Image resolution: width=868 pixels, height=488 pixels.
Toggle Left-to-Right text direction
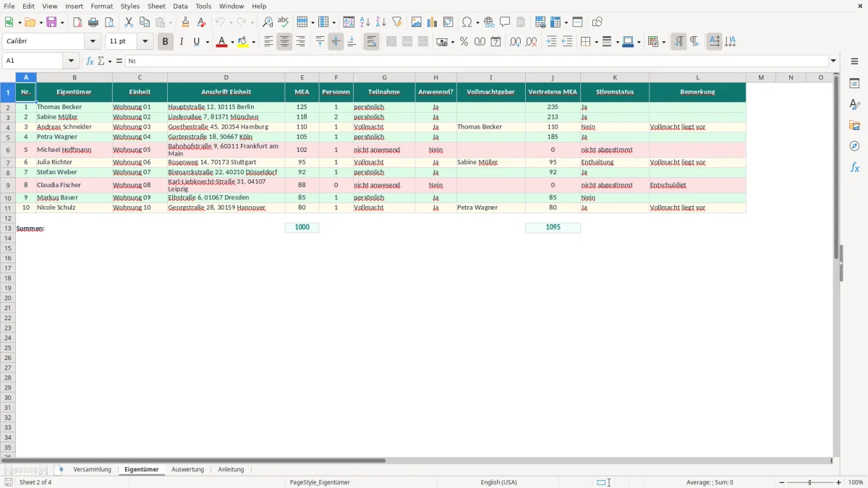[x=678, y=42]
